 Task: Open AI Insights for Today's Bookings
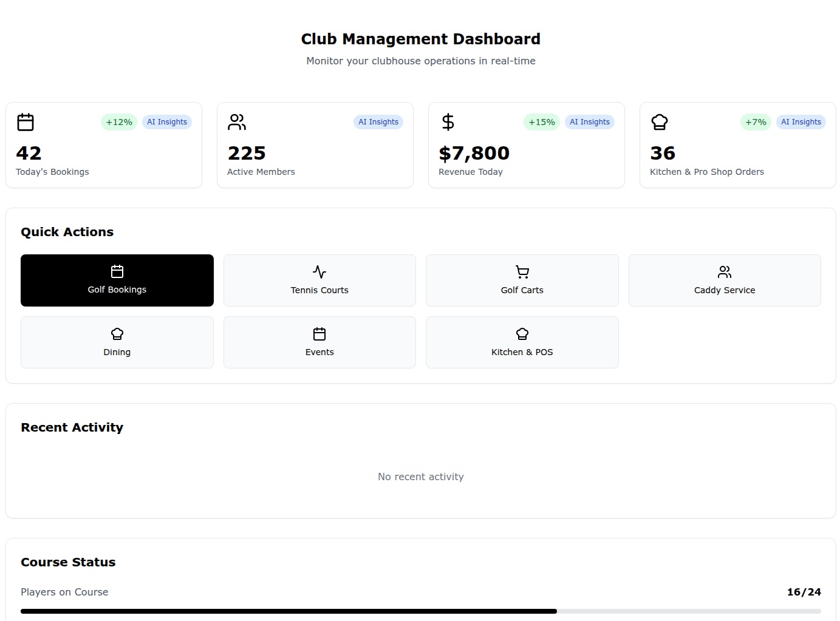tap(166, 121)
